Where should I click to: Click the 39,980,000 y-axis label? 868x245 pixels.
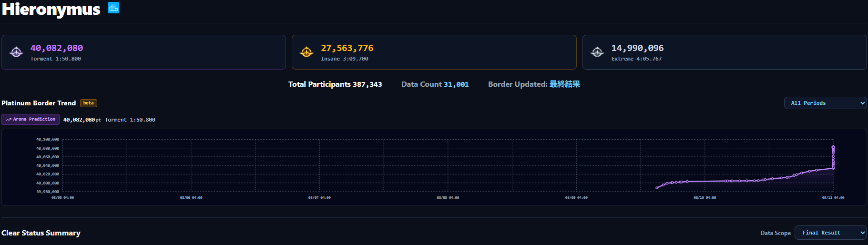pyautogui.click(x=48, y=192)
